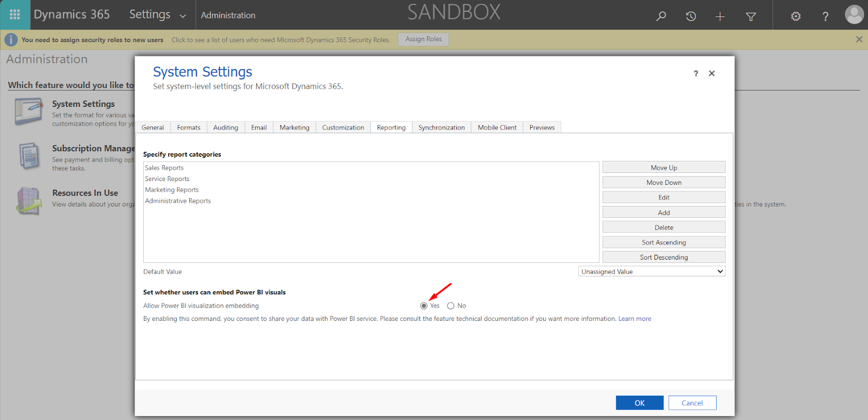Image resolution: width=868 pixels, height=420 pixels.
Task: Switch to the Reporting tab
Action: (x=391, y=127)
